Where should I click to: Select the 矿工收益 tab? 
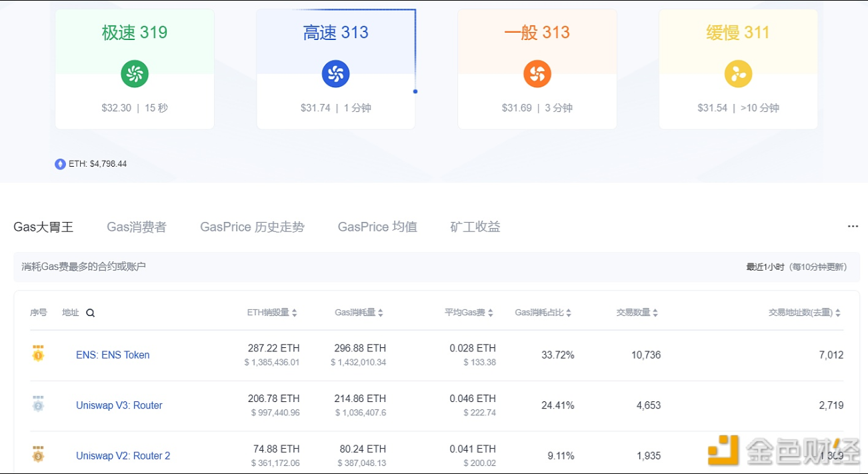[x=475, y=227]
